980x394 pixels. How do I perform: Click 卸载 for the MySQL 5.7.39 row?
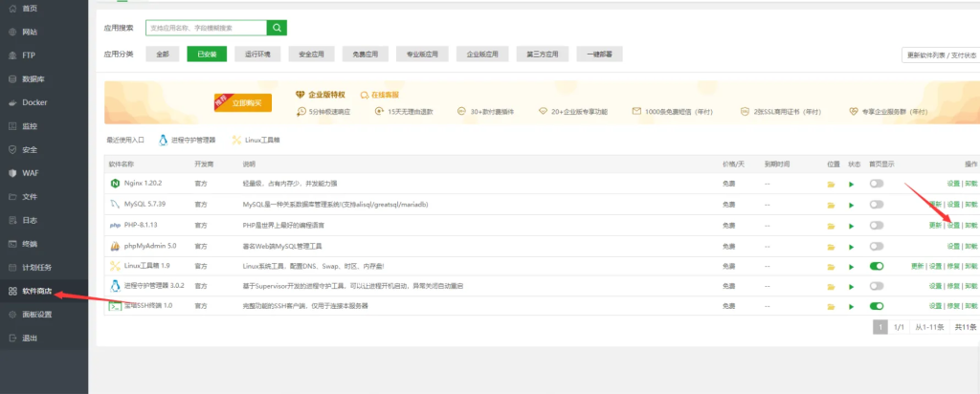tap(970, 205)
